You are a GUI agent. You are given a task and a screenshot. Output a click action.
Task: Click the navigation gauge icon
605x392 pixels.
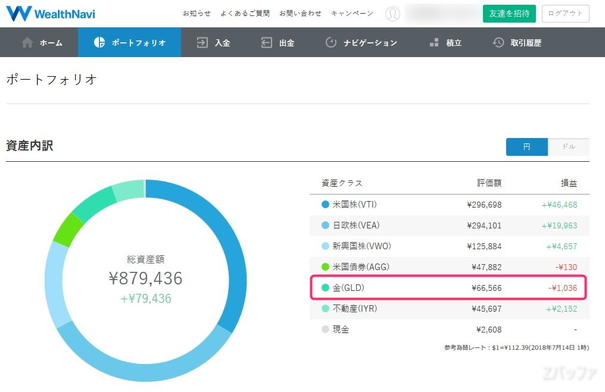tap(331, 42)
